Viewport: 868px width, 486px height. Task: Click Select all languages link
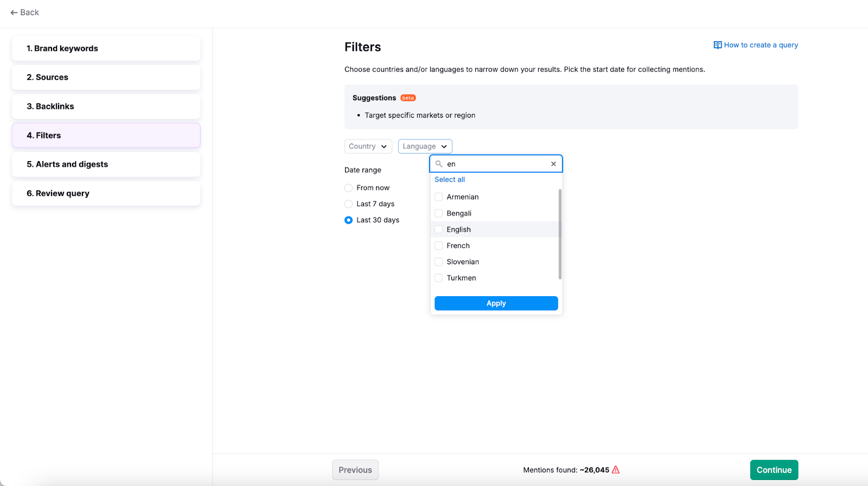pos(449,180)
